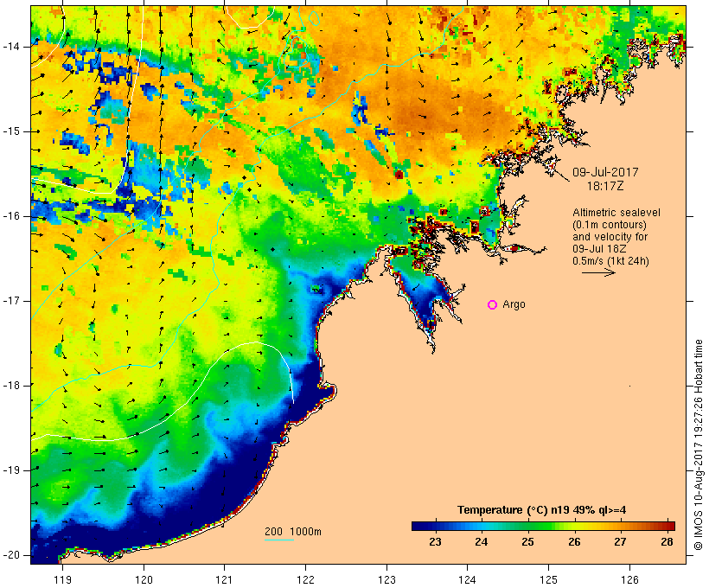Click the IMOS copyright timestamp text
Image resolution: width=709 pixels, height=588 pixels.
point(699,445)
